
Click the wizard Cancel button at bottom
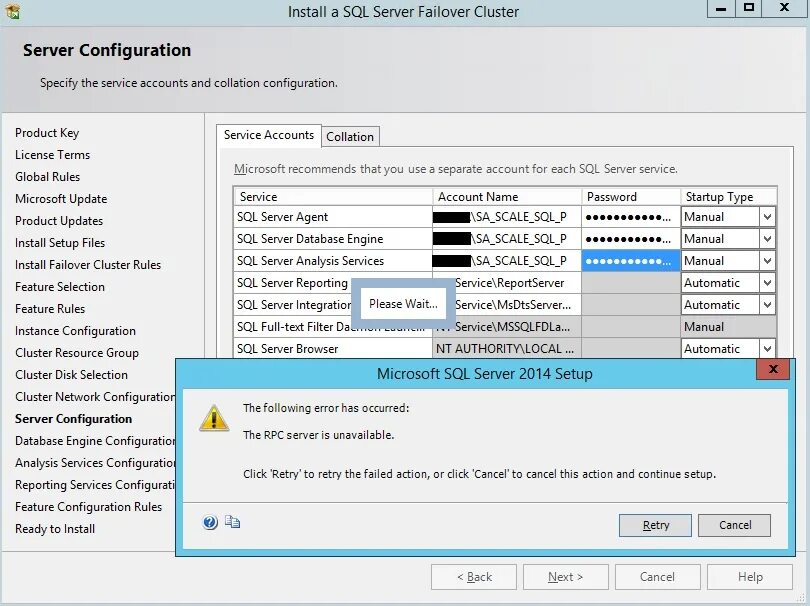[x=658, y=577]
